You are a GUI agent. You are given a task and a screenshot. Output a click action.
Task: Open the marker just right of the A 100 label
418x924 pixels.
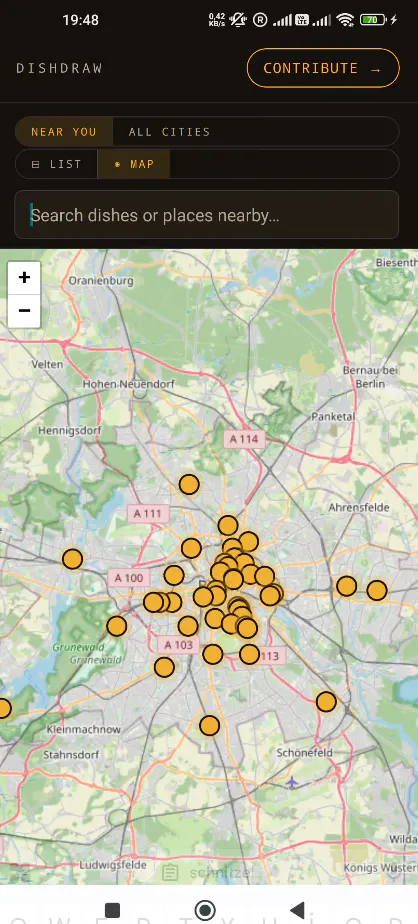click(174, 575)
